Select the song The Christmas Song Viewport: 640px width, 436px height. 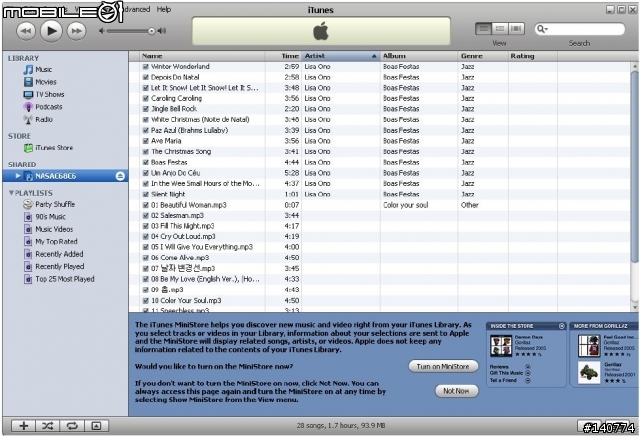pos(181,151)
